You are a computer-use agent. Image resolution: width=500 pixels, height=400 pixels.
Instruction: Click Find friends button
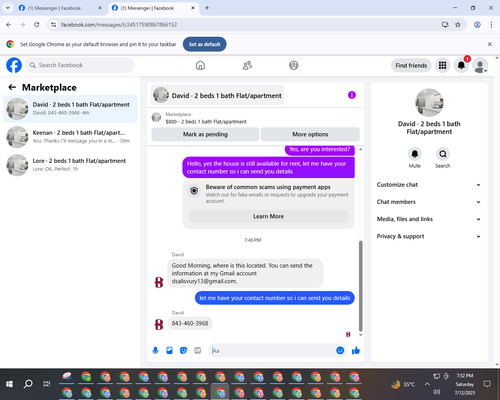coord(411,65)
